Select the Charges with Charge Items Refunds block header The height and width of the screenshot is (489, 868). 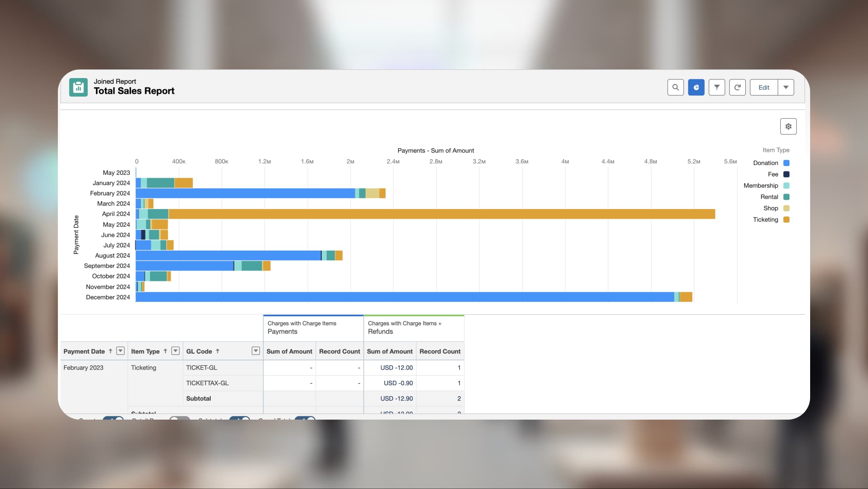pyautogui.click(x=413, y=328)
